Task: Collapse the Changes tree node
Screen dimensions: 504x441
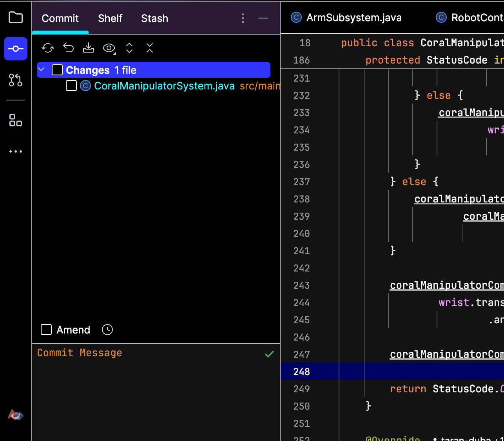Action: tap(42, 69)
